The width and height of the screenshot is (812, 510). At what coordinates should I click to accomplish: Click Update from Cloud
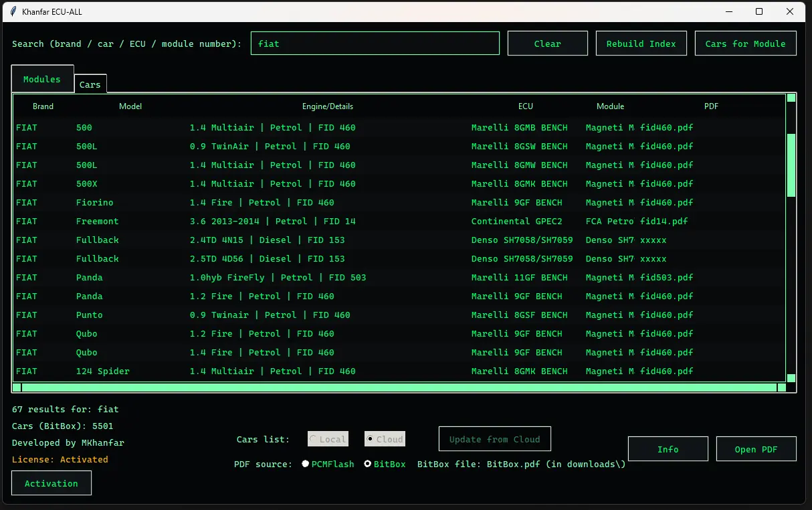[494, 438]
